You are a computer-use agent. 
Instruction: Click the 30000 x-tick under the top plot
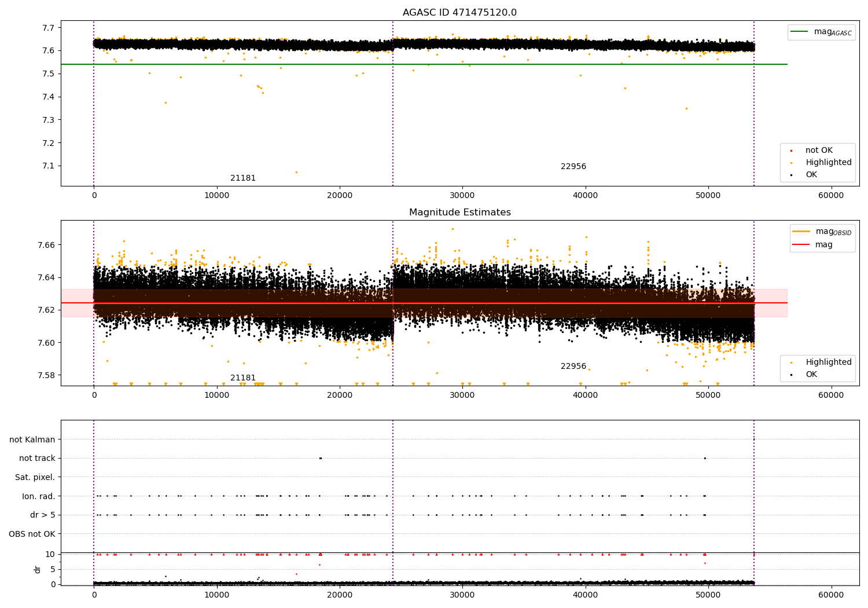coord(462,196)
